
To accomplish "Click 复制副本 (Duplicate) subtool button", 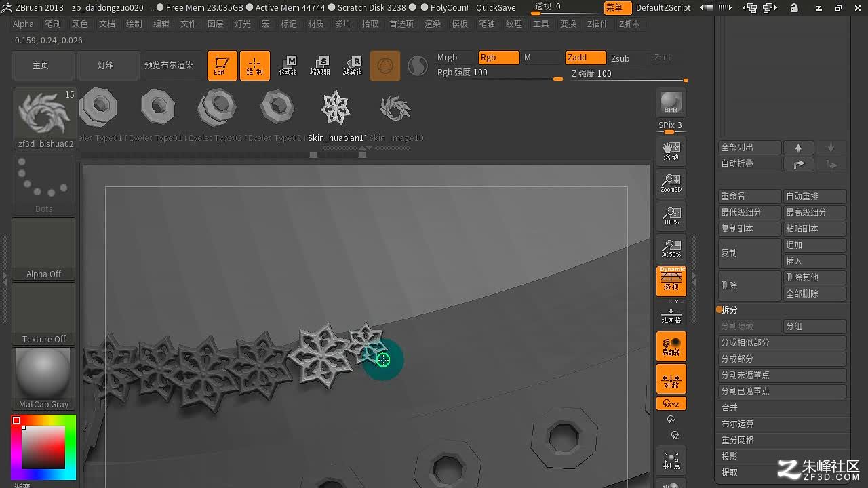I will point(749,229).
